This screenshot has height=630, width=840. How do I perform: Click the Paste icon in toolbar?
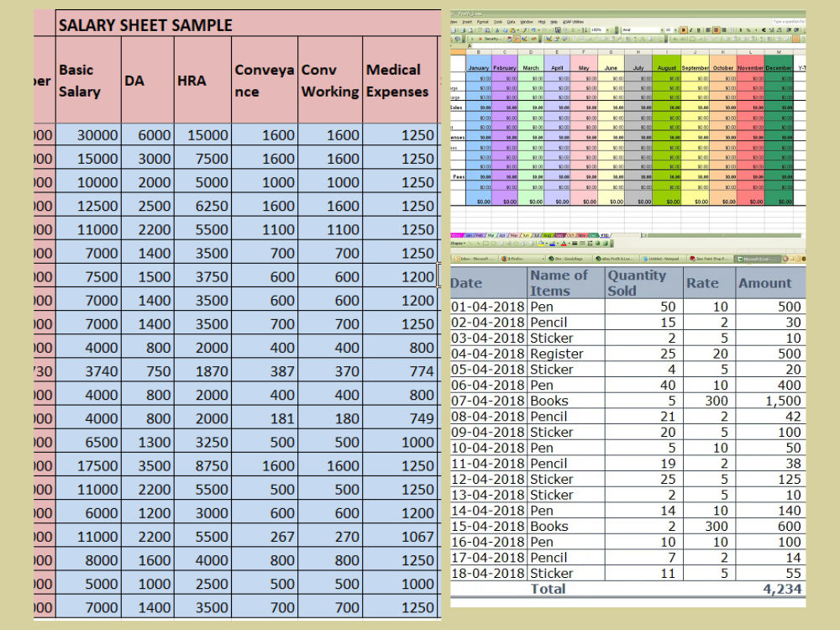pyautogui.click(x=512, y=30)
